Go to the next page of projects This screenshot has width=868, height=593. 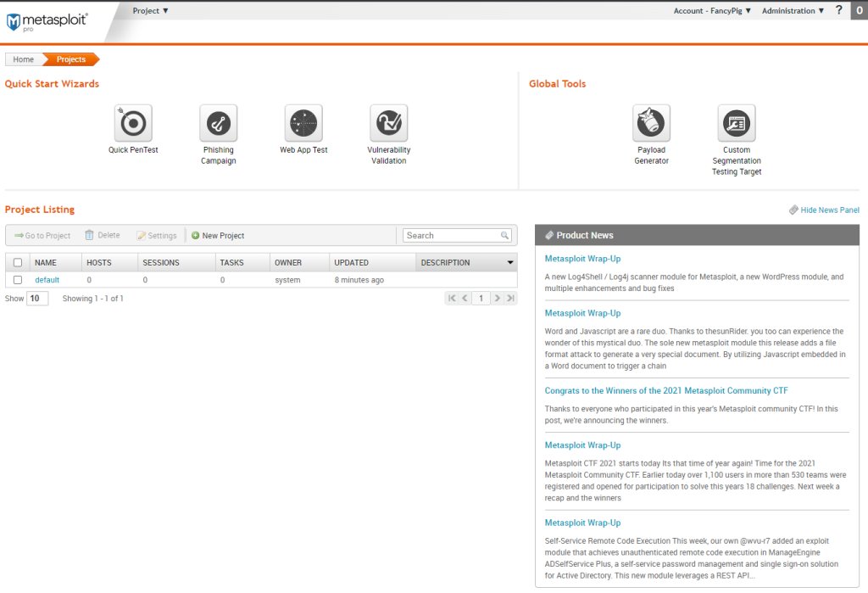(497, 298)
